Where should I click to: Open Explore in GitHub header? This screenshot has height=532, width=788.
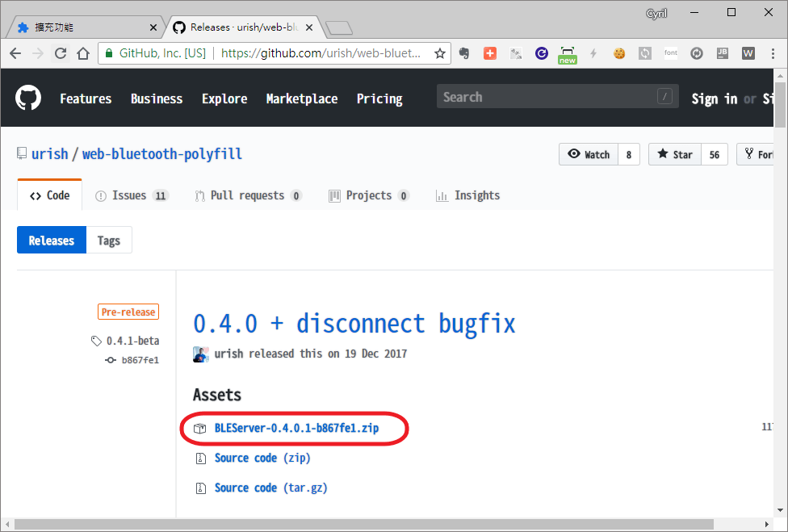point(224,98)
